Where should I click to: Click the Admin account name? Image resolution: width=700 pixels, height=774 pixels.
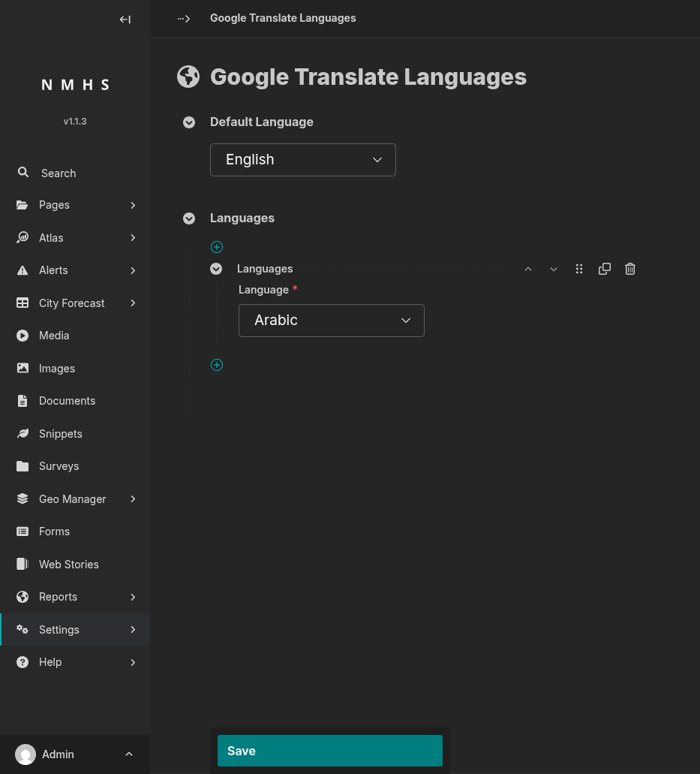click(x=58, y=754)
